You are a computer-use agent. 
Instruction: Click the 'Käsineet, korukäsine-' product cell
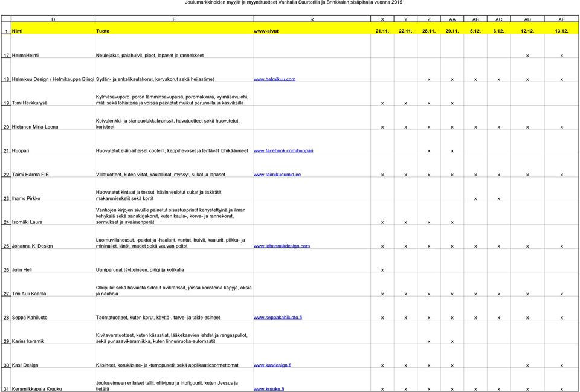point(174,356)
